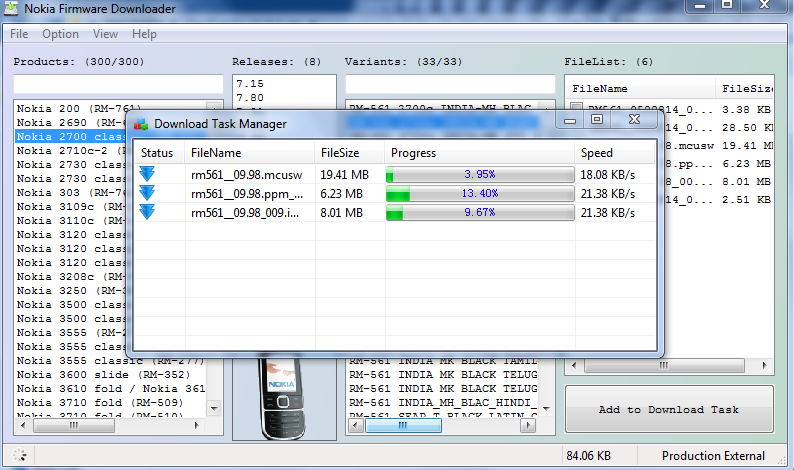The image size is (794, 470).
Task: Select release 7.80 in Releases list
Action: [250, 98]
